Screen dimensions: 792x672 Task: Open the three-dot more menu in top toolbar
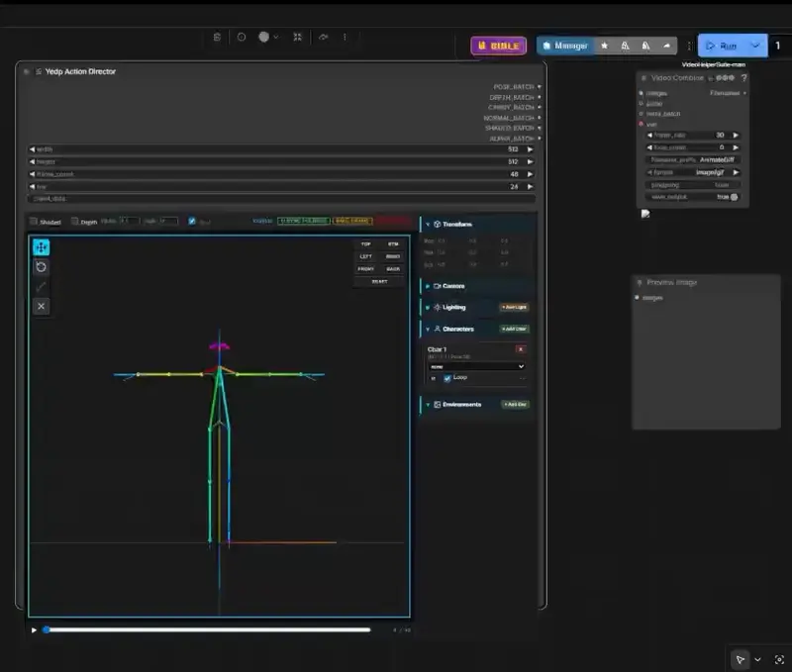click(345, 37)
